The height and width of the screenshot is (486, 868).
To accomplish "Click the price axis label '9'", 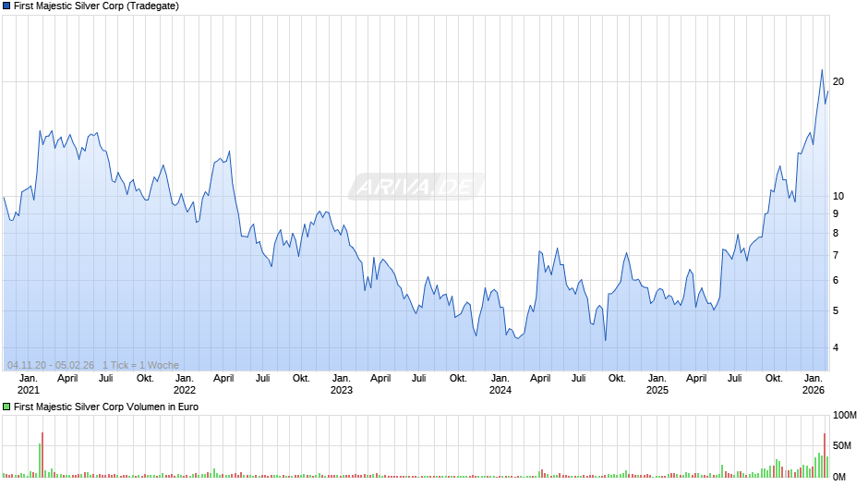I will [836, 213].
